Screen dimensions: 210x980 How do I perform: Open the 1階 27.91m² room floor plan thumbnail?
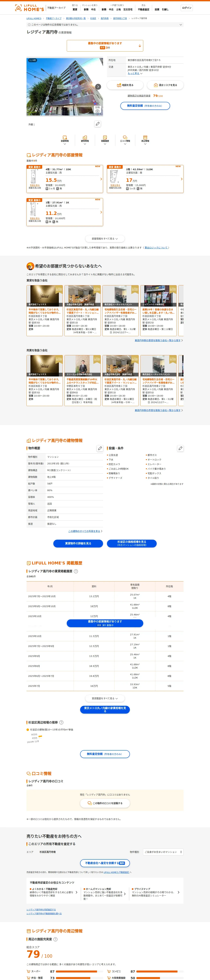pos(35,210)
